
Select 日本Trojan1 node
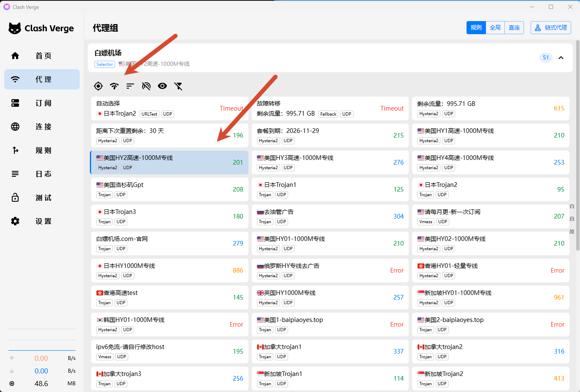(330, 189)
